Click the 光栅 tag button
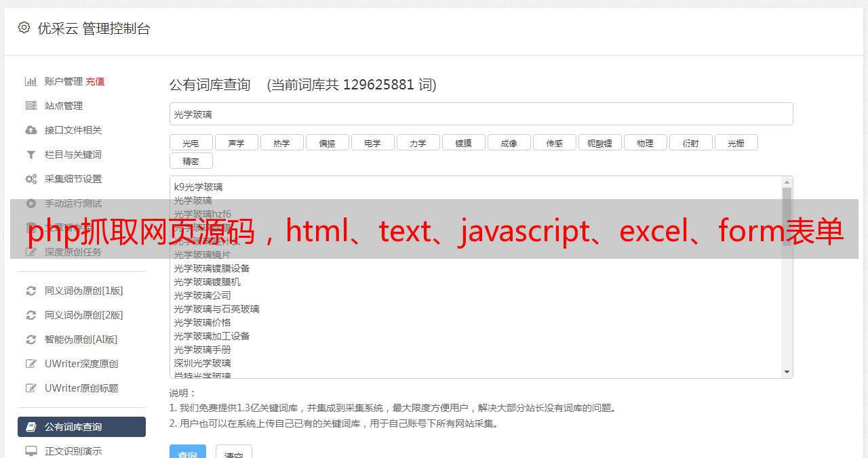 pos(736,143)
